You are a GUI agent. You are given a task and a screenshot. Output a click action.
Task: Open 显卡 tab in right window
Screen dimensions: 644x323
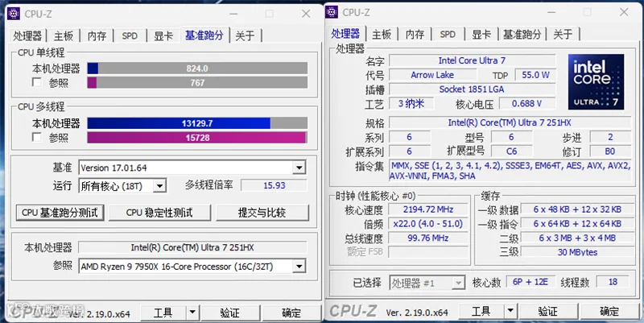pos(481,34)
